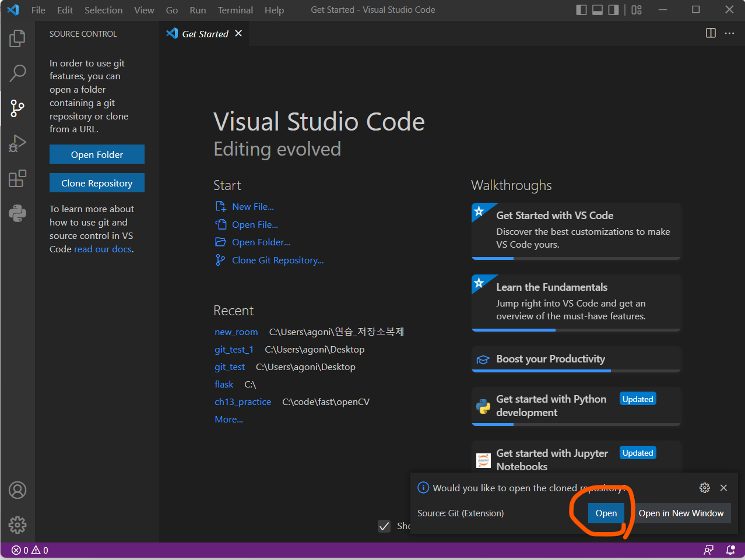
Task: Close the Get Started tab
Action: 238,33
